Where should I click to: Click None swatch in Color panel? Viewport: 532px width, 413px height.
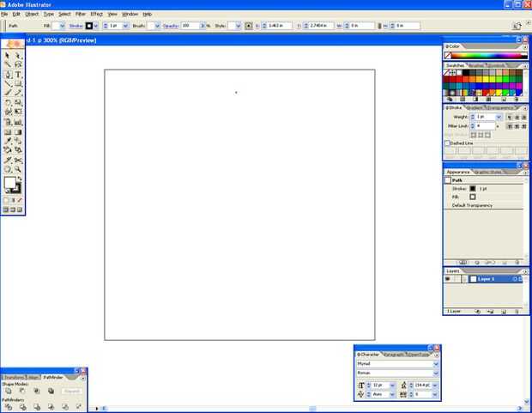(448, 55)
